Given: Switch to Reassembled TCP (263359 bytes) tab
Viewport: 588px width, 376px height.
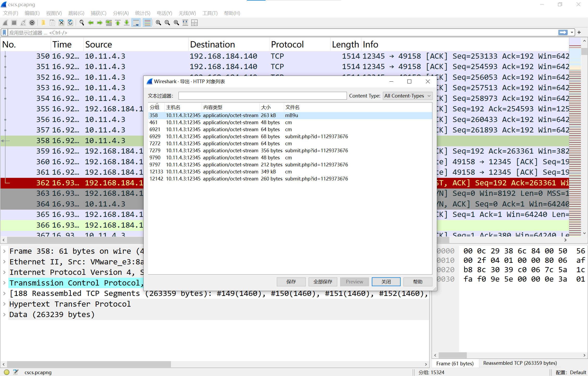Looking at the screenshot, I should click(520, 363).
